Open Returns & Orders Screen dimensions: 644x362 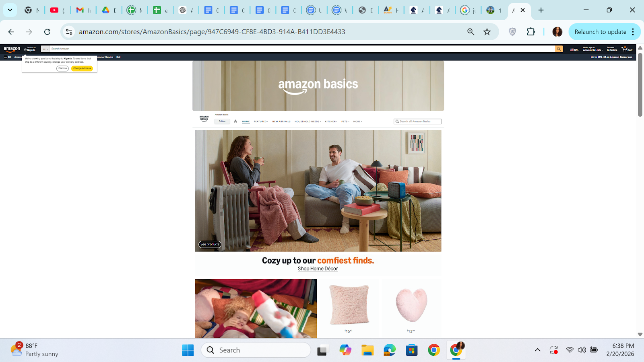pos(612,49)
